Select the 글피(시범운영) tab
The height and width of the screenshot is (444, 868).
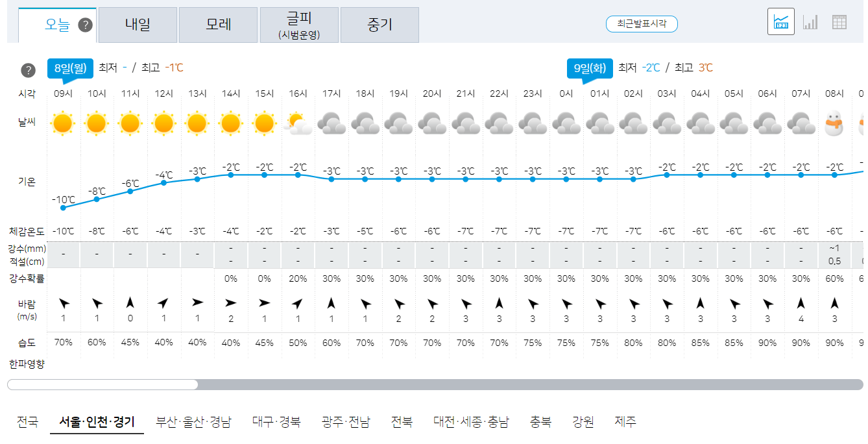pos(299,24)
